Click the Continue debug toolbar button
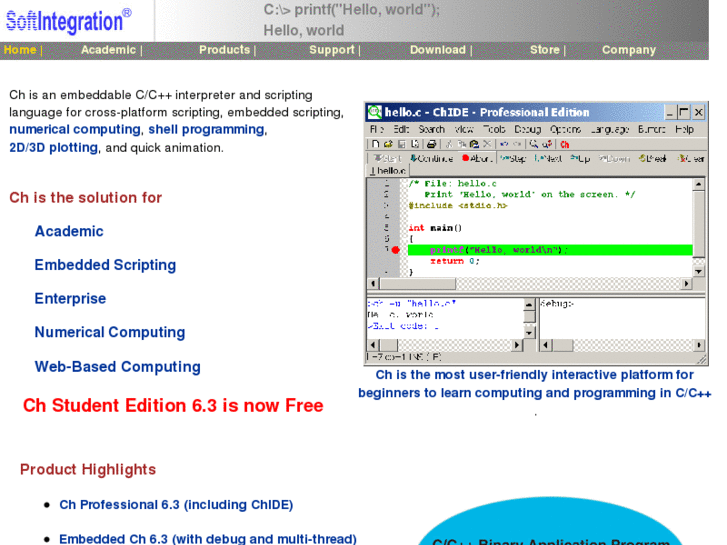Screen dimensions: 727x545 [x=432, y=159]
